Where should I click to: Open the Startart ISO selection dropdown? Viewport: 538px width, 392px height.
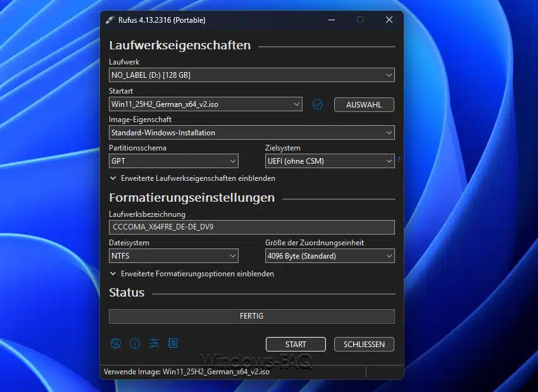205,104
